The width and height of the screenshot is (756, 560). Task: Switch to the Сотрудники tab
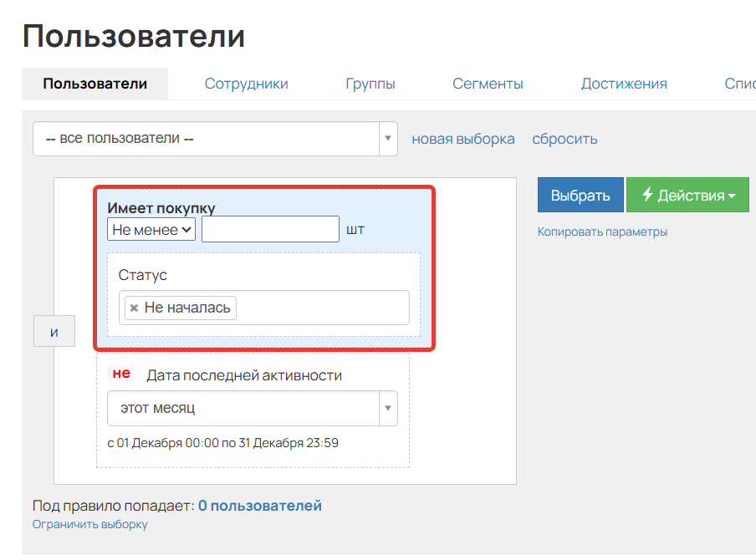[x=246, y=84]
